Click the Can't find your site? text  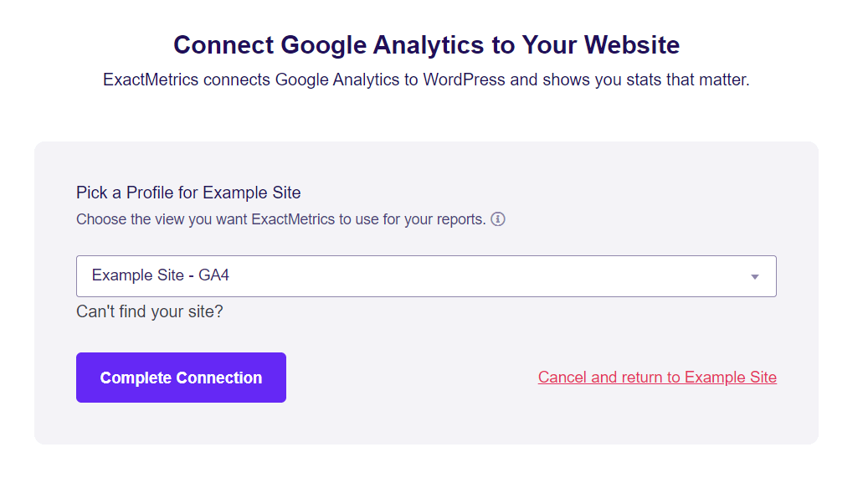[150, 311]
